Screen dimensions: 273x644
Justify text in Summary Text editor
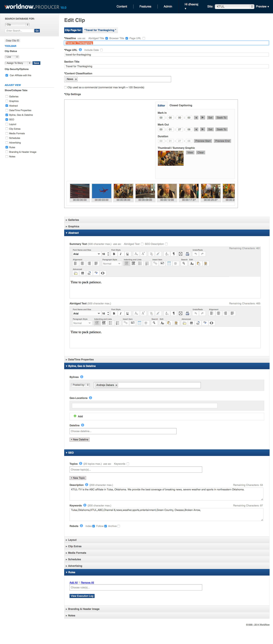96,263
